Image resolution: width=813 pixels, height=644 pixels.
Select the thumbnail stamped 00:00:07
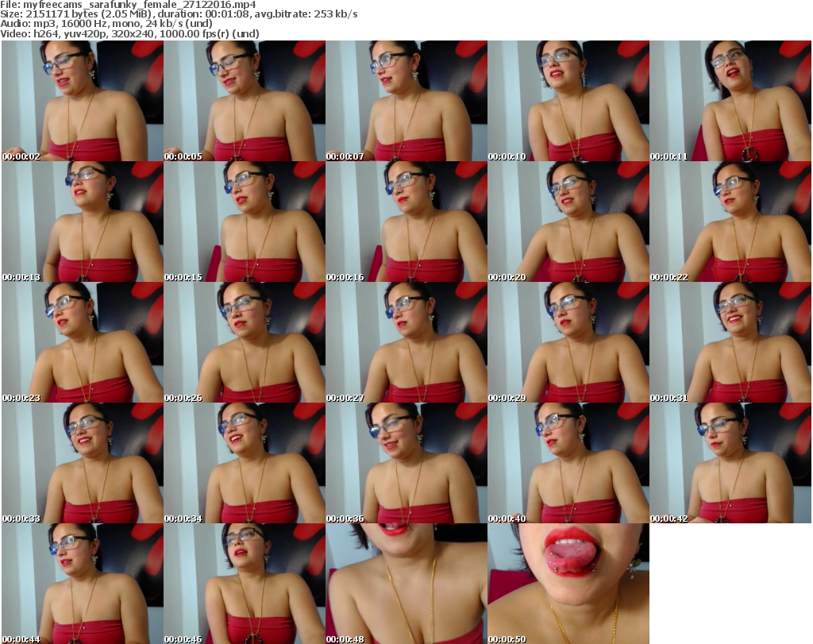click(x=406, y=101)
